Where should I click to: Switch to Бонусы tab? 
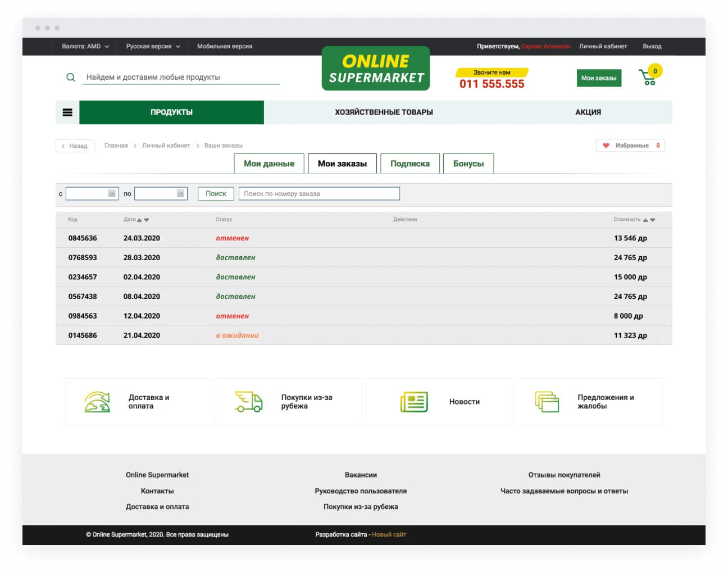click(468, 164)
